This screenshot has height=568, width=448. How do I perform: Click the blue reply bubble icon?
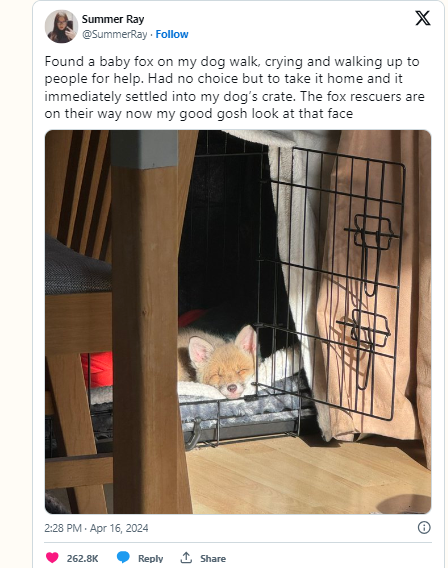[123, 557]
